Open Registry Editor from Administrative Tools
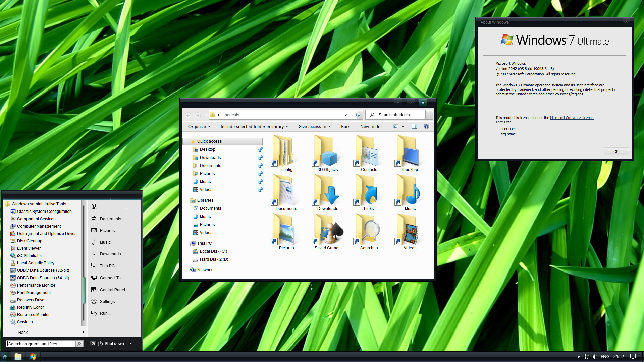Viewport: 644px width, 362px height. [x=30, y=307]
